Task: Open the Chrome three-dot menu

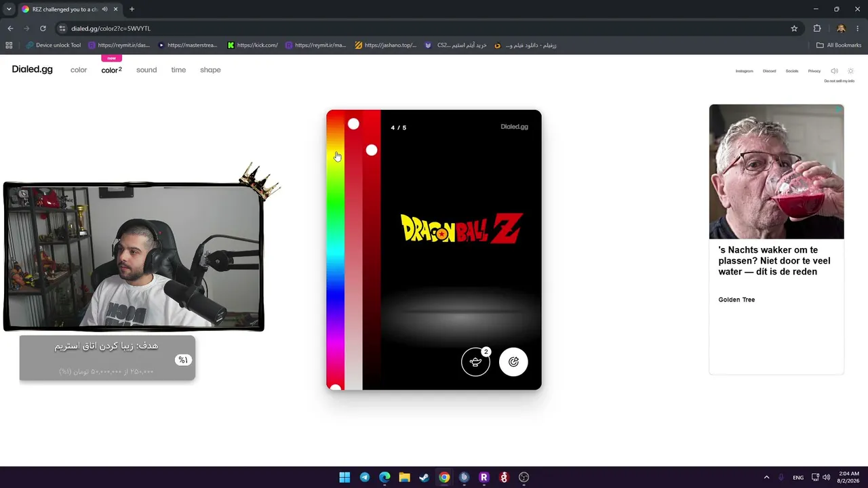Action: point(858,28)
